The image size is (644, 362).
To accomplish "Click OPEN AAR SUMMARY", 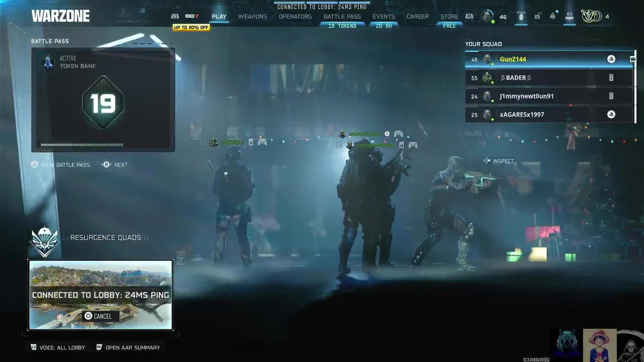I will point(133,347).
